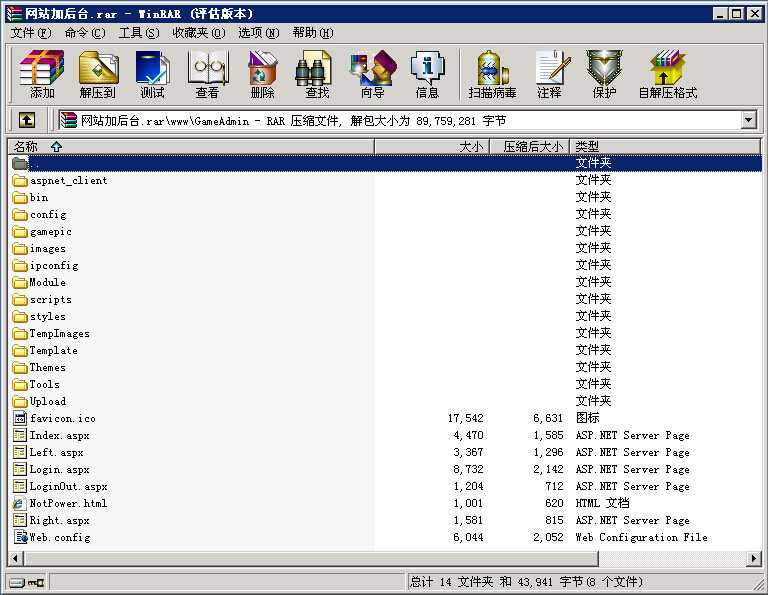Screen dimensions: 768x595
Task: Select the TempImages folder name
Action: pos(60,333)
